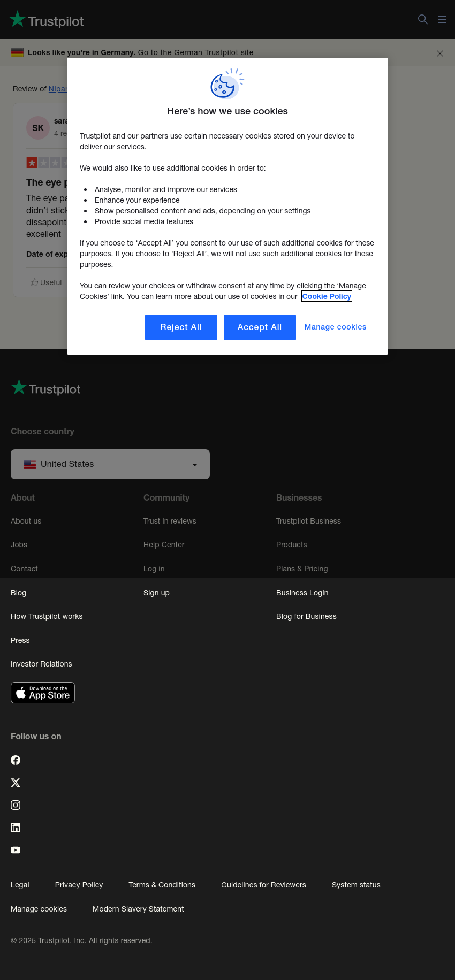This screenshot has width=455, height=980.
Task: Open the Privacy Policy link
Action: (79, 885)
